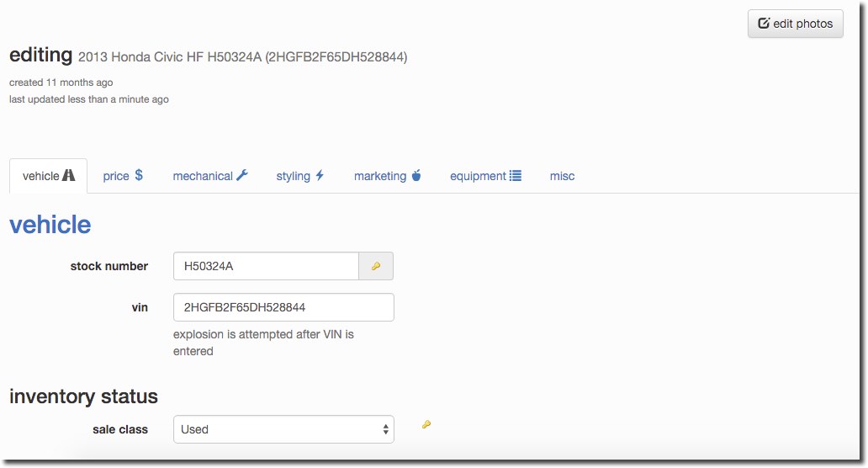Go to the equipment tab
868x468 pixels.
tap(485, 176)
